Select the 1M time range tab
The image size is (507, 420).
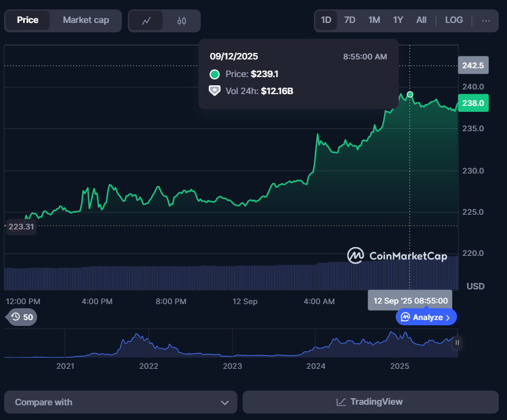pos(374,20)
